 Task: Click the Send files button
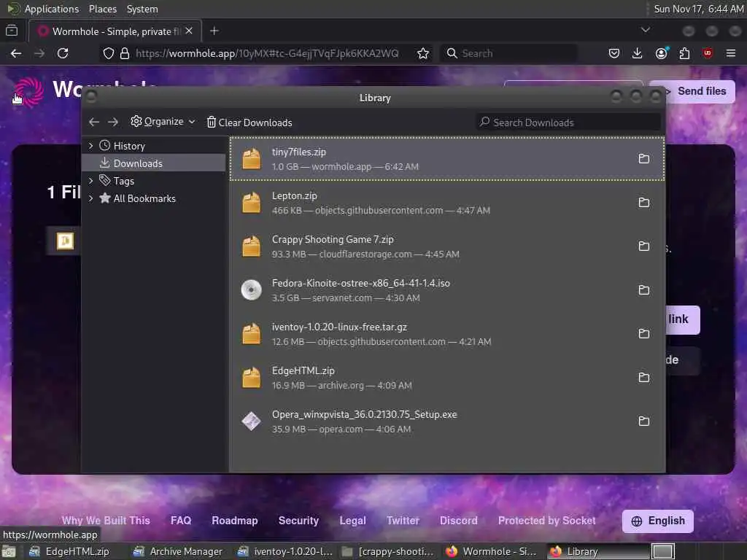point(693,91)
